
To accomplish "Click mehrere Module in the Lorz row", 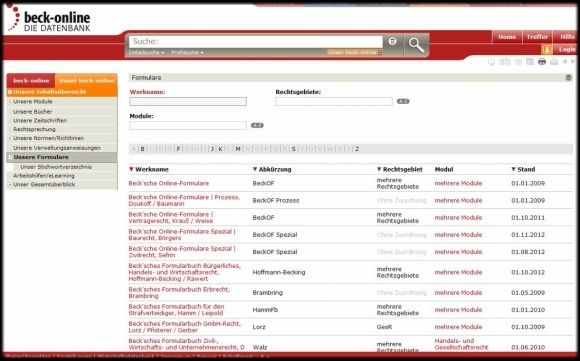I will click(458, 327).
